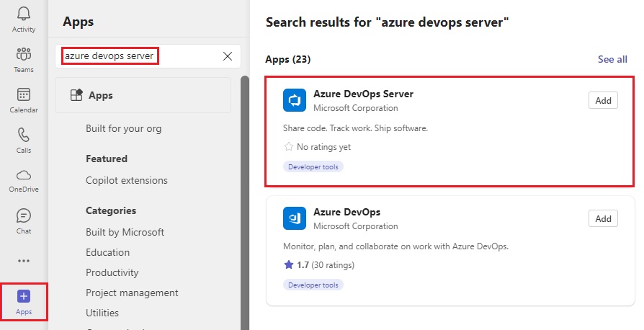Click the three-dot more apps icon
This screenshot has width=644, height=330.
[x=24, y=261]
